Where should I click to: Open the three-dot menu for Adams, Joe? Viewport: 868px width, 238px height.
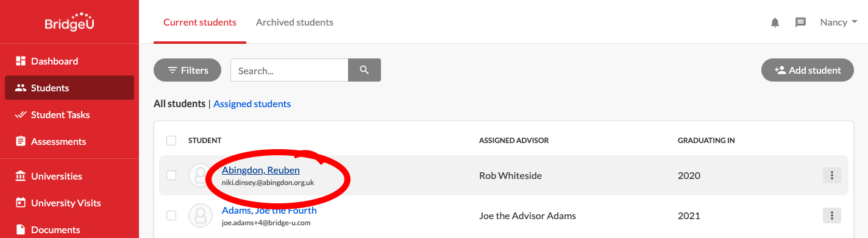(832, 215)
